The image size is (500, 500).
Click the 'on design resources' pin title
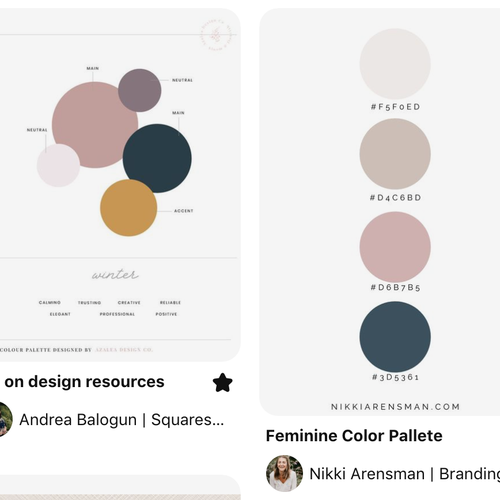[x=84, y=382]
